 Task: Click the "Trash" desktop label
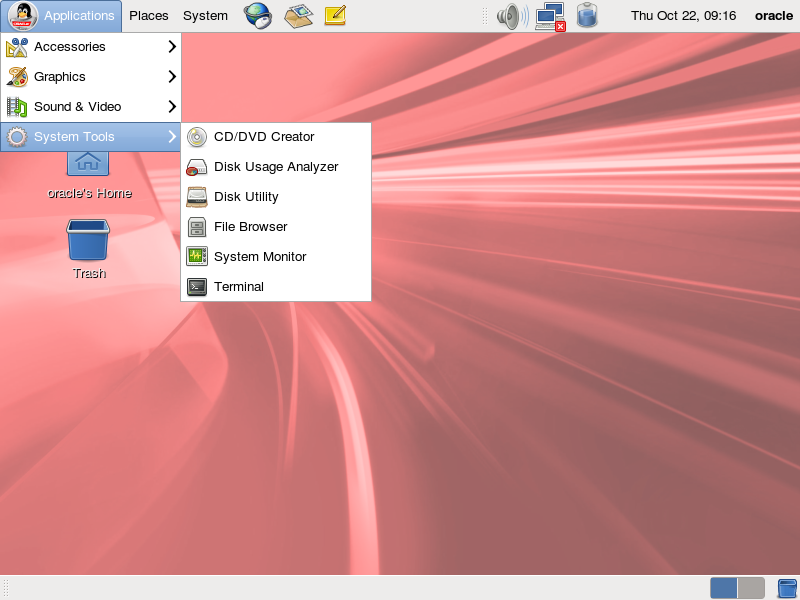pos(89,273)
